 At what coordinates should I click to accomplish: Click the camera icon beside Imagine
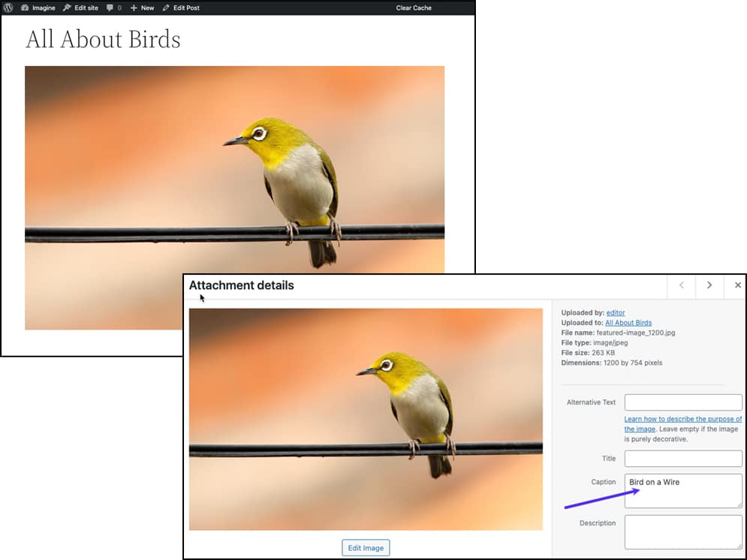(26, 8)
